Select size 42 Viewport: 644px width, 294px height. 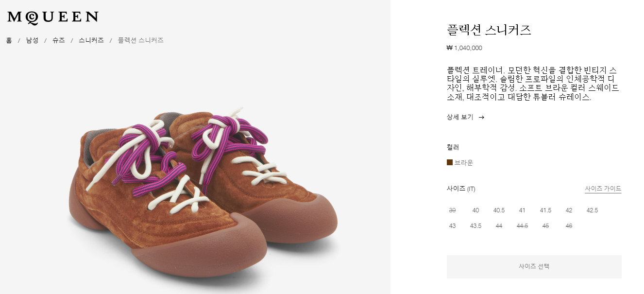(569, 210)
